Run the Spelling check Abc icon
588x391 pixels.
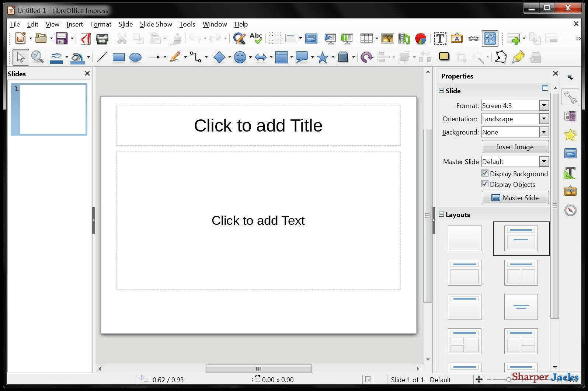[x=256, y=38]
